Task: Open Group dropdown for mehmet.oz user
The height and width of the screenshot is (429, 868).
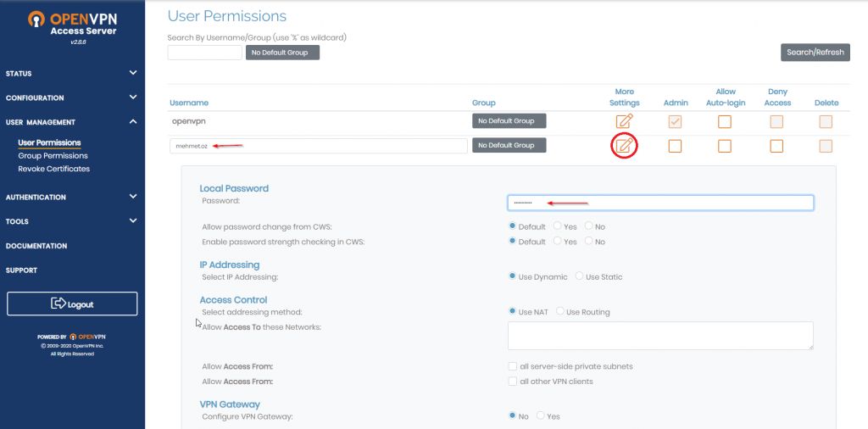Action: (x=509, y=146)
